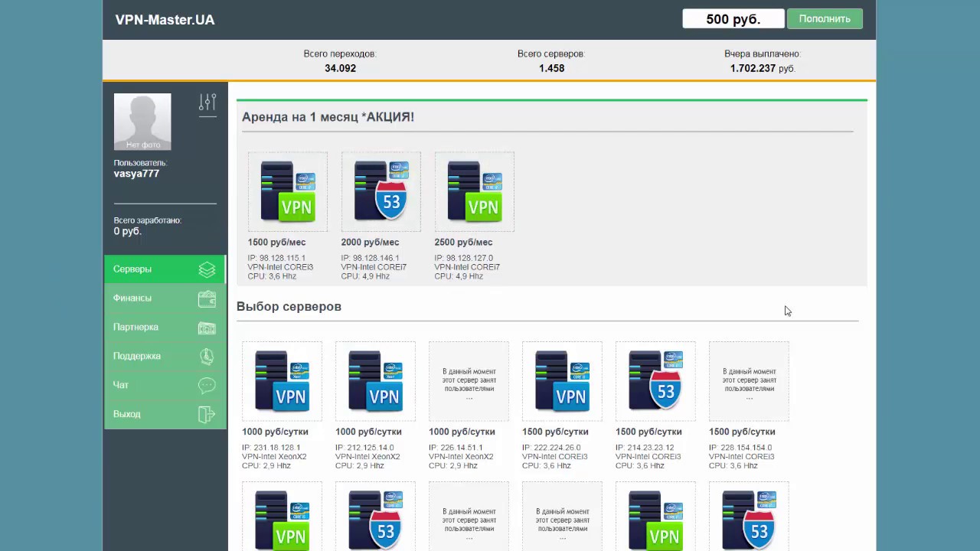This screenshot has width=980, height=551.
Task: Choose server image with IP 212.125.14.0
Action: point(375,381)
